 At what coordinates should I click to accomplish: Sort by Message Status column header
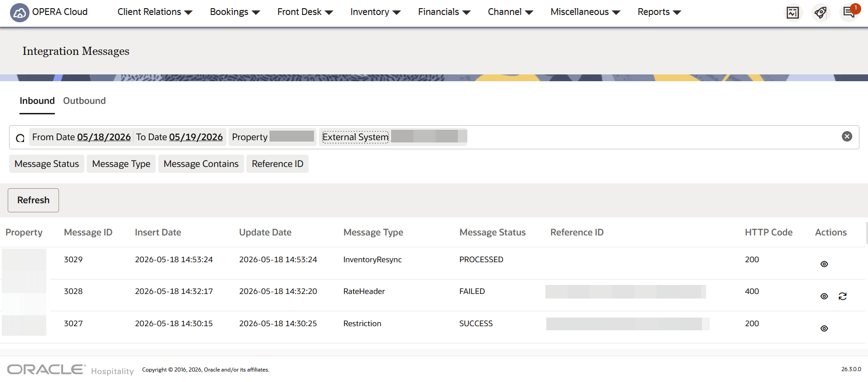pyautogui.click(x=492, y=232)
